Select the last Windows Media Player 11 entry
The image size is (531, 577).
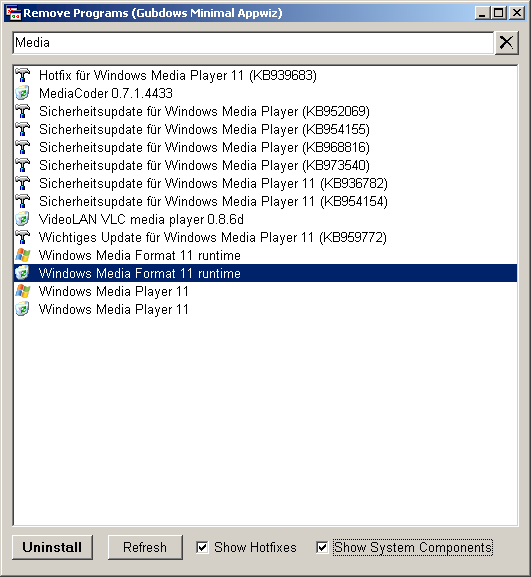[x=265, y=309]
